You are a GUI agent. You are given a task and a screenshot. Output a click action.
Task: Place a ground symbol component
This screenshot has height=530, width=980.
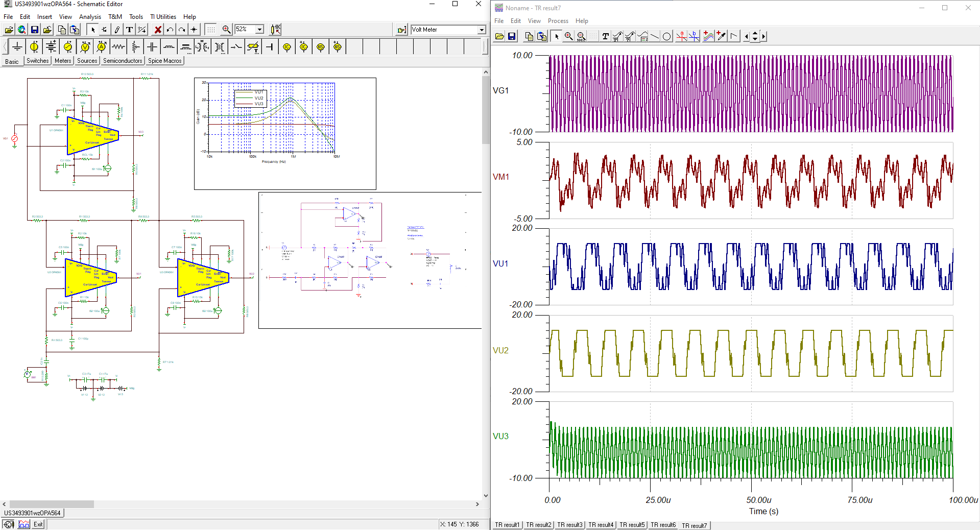coord(17,47)
